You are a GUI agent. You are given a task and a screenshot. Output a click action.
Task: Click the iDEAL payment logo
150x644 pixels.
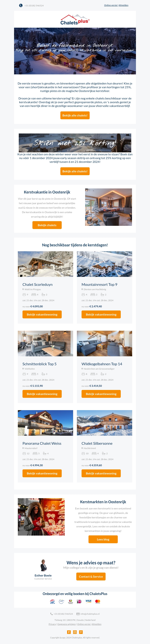(x=79, y=602)
